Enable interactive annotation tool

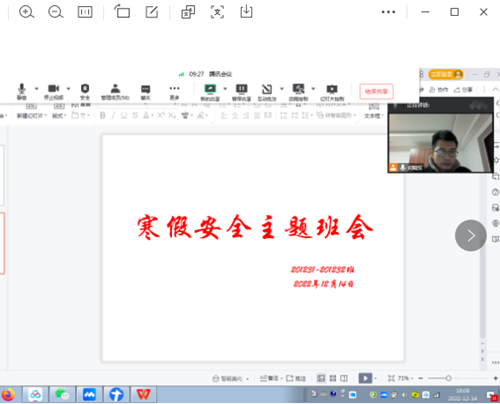(267, 92)
